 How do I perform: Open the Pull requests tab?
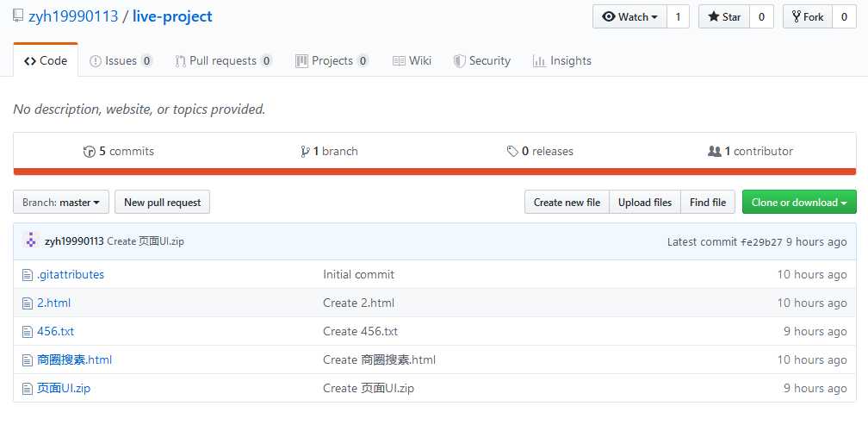tap(223, 61)
